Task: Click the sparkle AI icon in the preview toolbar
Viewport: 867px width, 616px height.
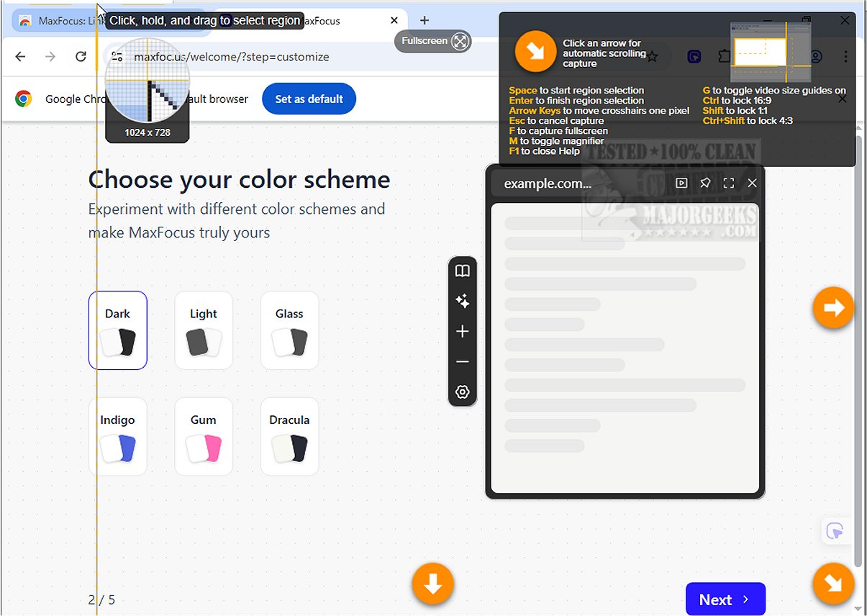Action: [x=463, y=302]
